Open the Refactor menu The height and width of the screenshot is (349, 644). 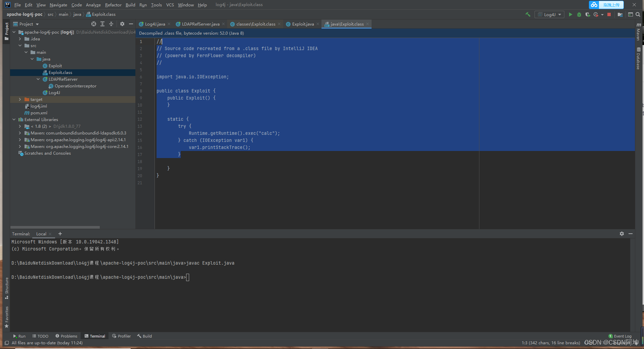coord(113,5)
